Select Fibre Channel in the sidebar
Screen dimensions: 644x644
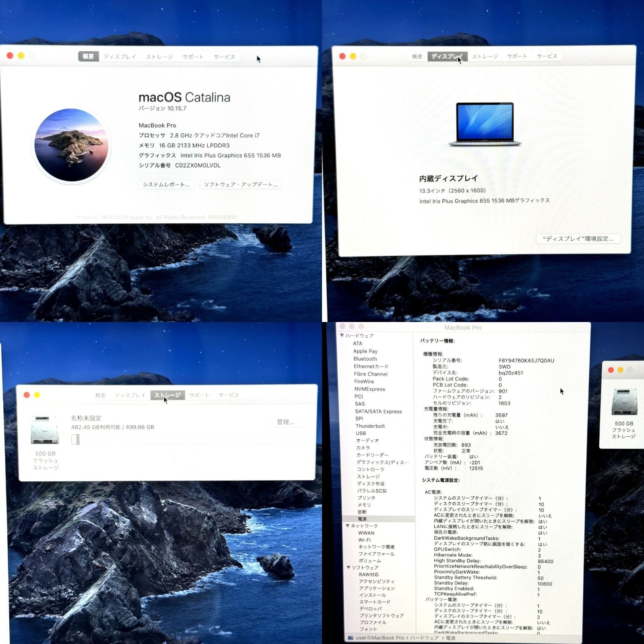tap(371, 374)
